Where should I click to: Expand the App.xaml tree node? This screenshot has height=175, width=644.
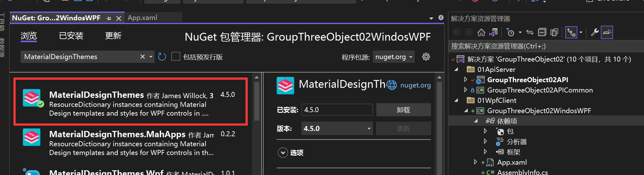point(475,162)
